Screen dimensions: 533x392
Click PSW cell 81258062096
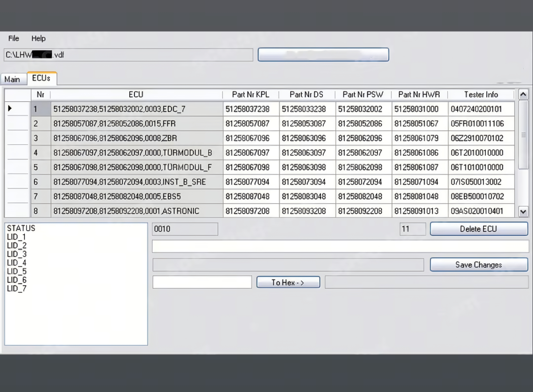coord(364,138)
